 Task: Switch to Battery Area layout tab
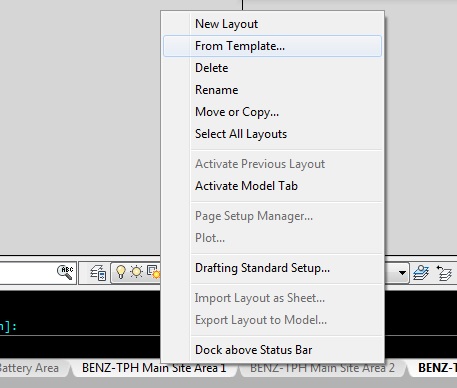32,368
